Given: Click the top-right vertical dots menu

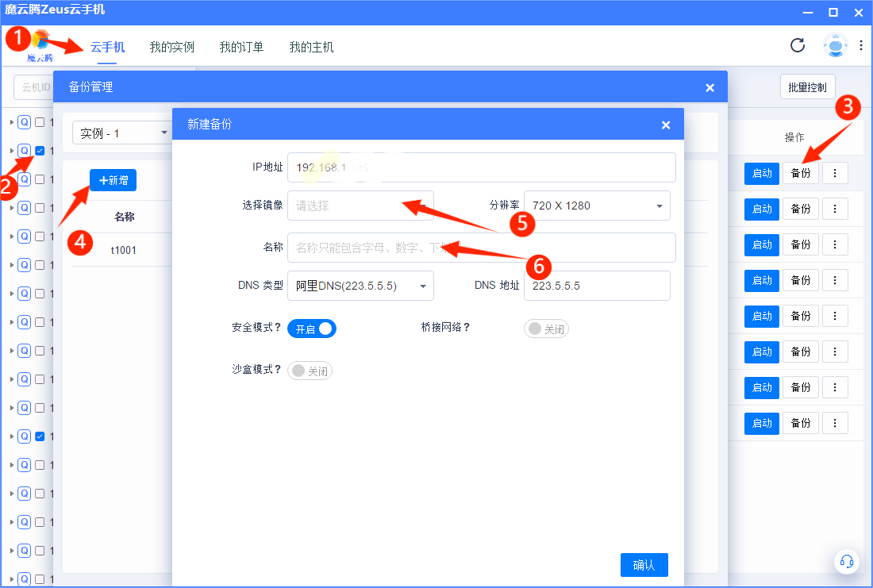Looking at the screenshot, I should point(861,46).
